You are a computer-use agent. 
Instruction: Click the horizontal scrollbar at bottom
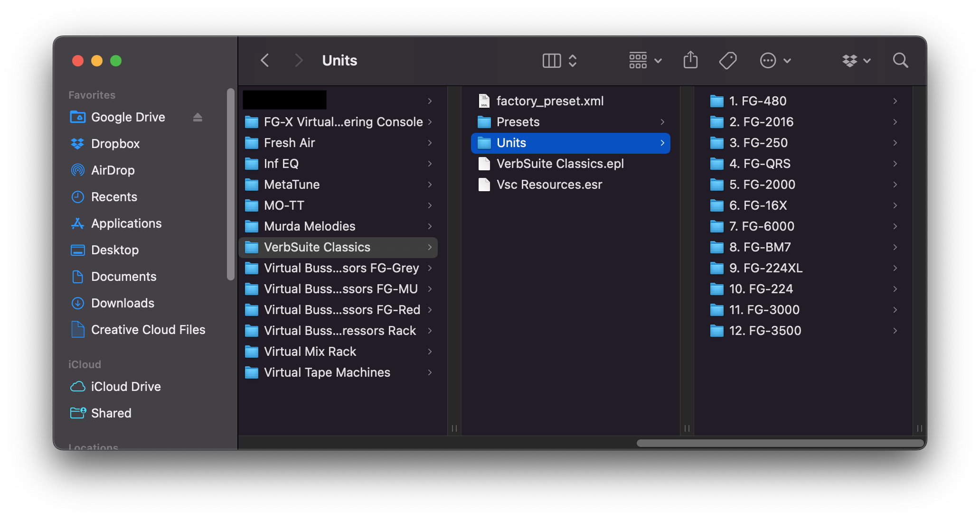pos(780,443)
